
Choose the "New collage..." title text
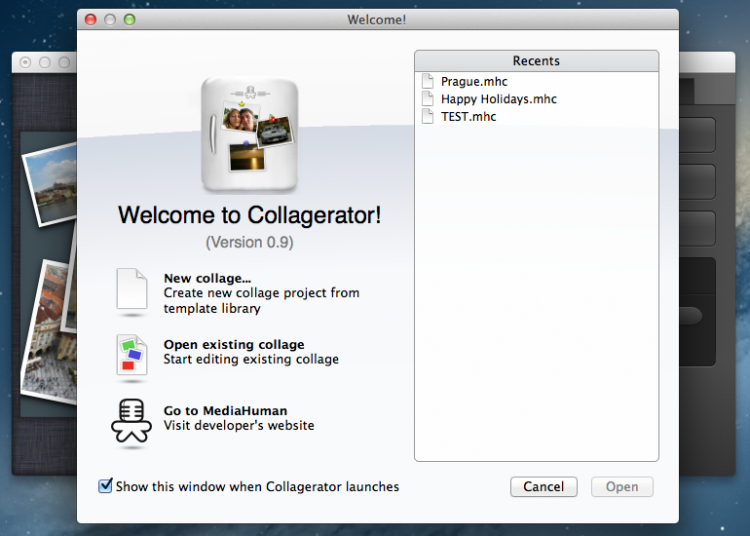pyautogui.click(x=207, y=278)
